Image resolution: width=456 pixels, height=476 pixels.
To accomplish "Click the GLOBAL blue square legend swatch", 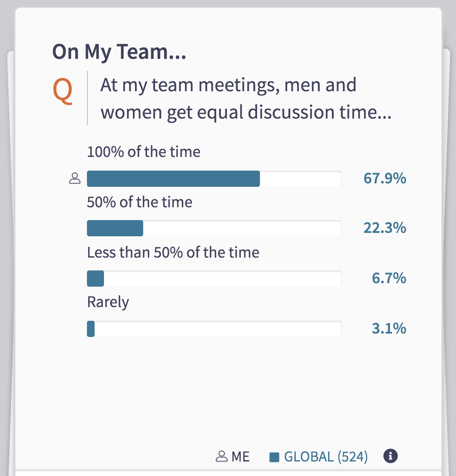I will point(274,457).
